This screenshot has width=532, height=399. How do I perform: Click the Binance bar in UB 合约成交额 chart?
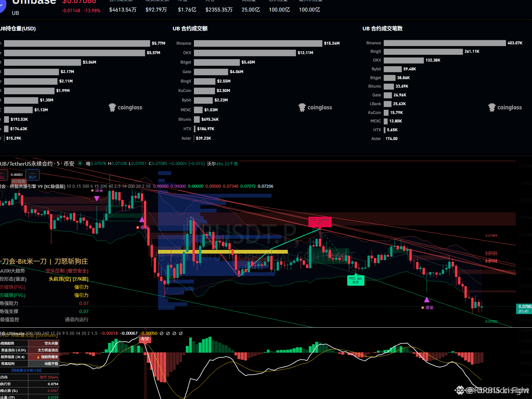point(258,43)
